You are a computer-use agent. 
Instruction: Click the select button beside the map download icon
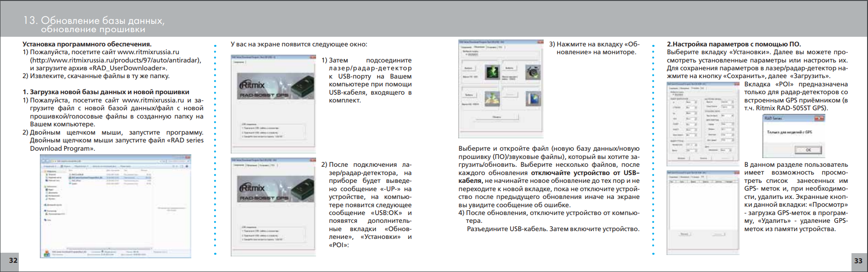pyautogui.click(x=468, y=95)
